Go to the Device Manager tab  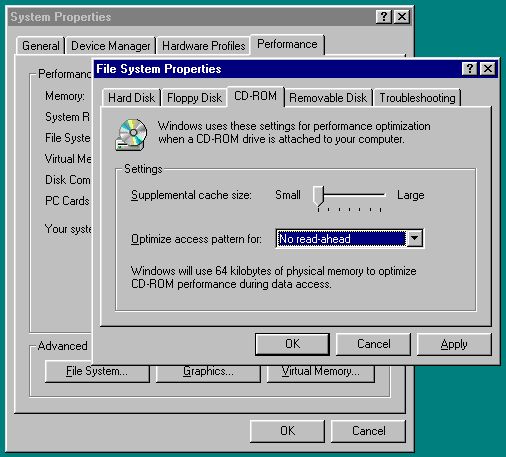(111, 46)
